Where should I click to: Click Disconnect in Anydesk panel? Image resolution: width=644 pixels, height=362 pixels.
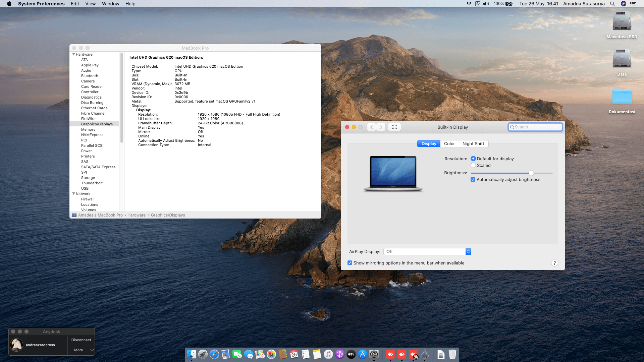point(81,340)
